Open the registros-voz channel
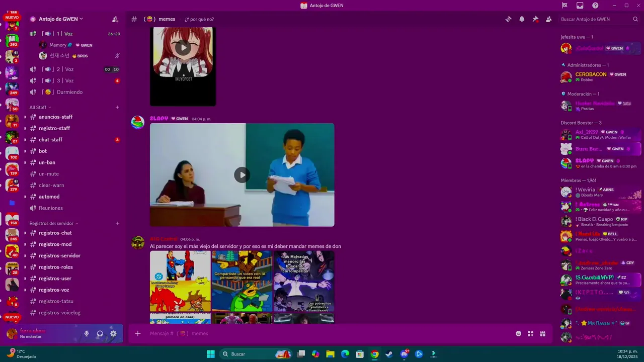Screen dimensions: 644x362 [x=74, y=290]
